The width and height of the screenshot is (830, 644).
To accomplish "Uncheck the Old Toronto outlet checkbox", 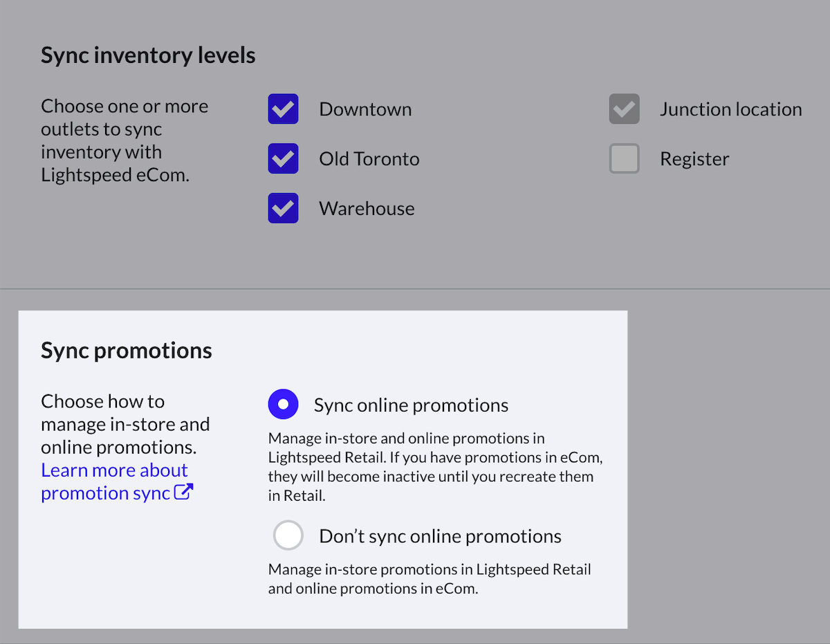I will [x=283, y=159].
